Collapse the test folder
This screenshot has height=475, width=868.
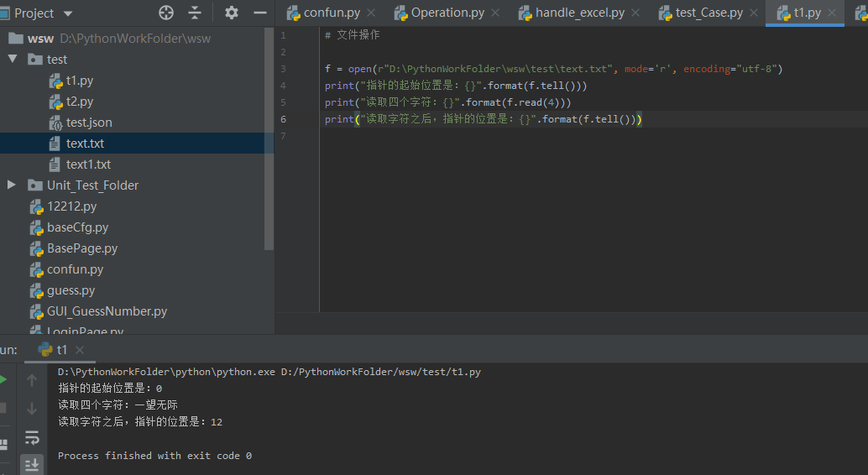pyautogui.click(x=13, y=59)
